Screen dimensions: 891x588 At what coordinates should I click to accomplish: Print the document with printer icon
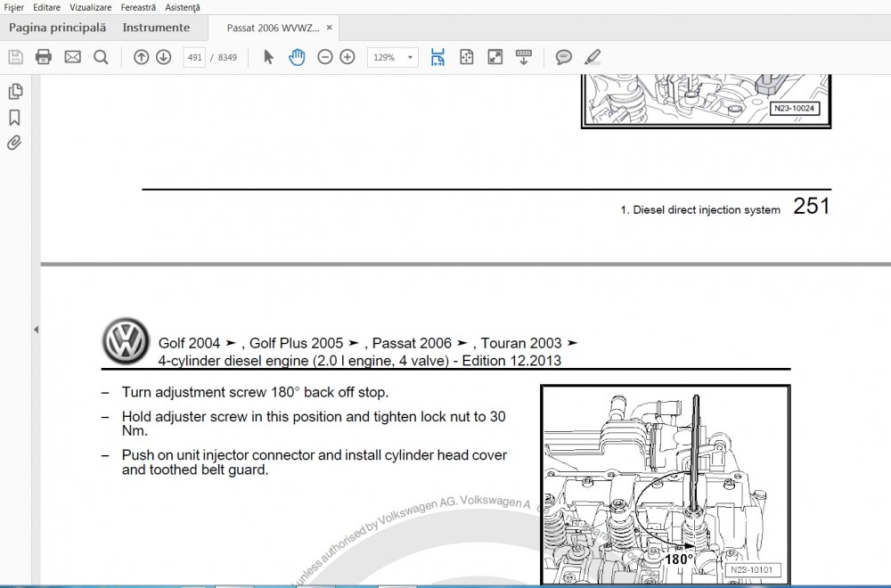pos(44,57)
